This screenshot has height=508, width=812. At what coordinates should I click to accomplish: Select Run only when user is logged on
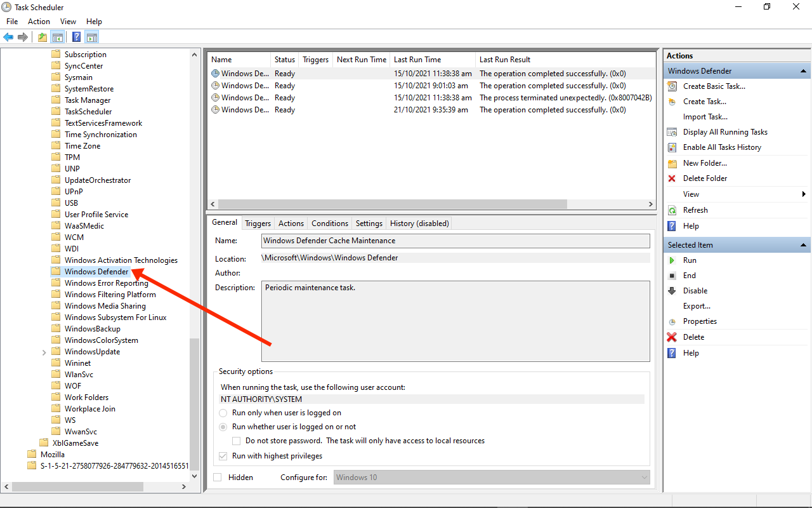(x=223, y=413)
